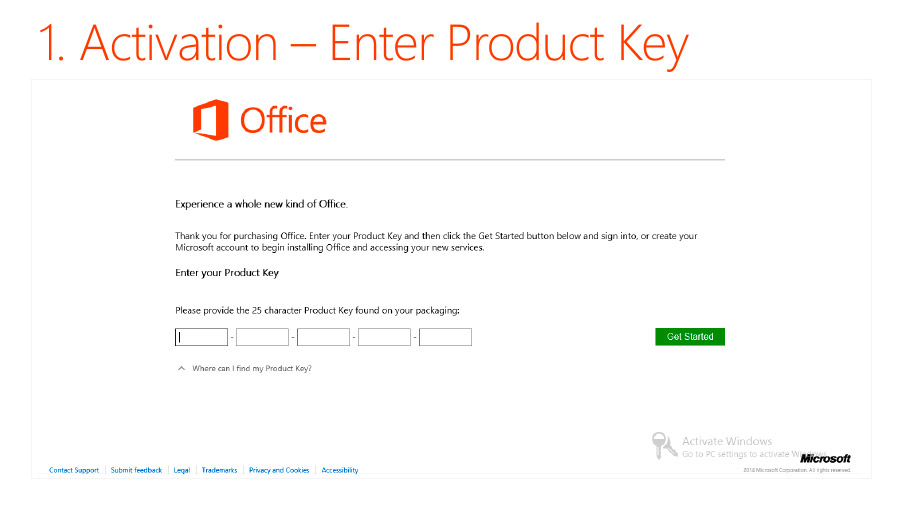Click the orange Office logo icon

coord(211,120)
